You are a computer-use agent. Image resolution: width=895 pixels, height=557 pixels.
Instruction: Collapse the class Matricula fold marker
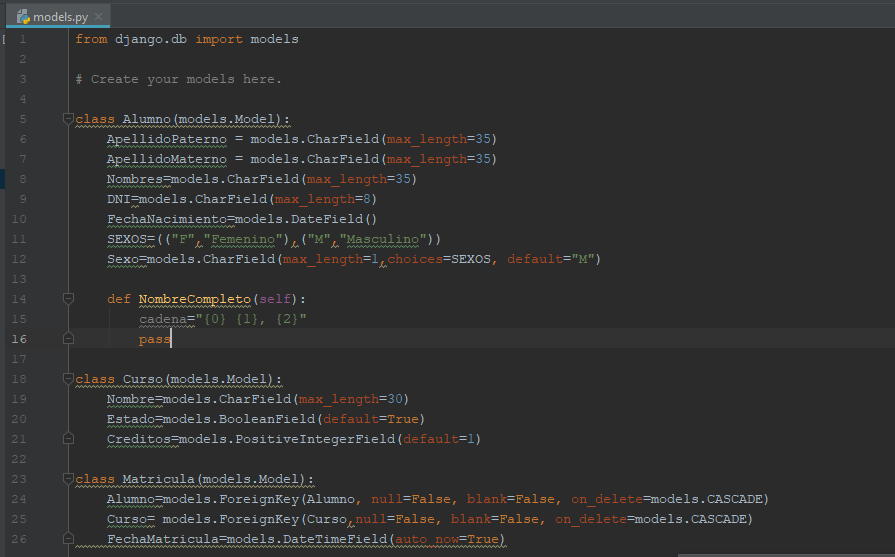click(x=68, y=478)
